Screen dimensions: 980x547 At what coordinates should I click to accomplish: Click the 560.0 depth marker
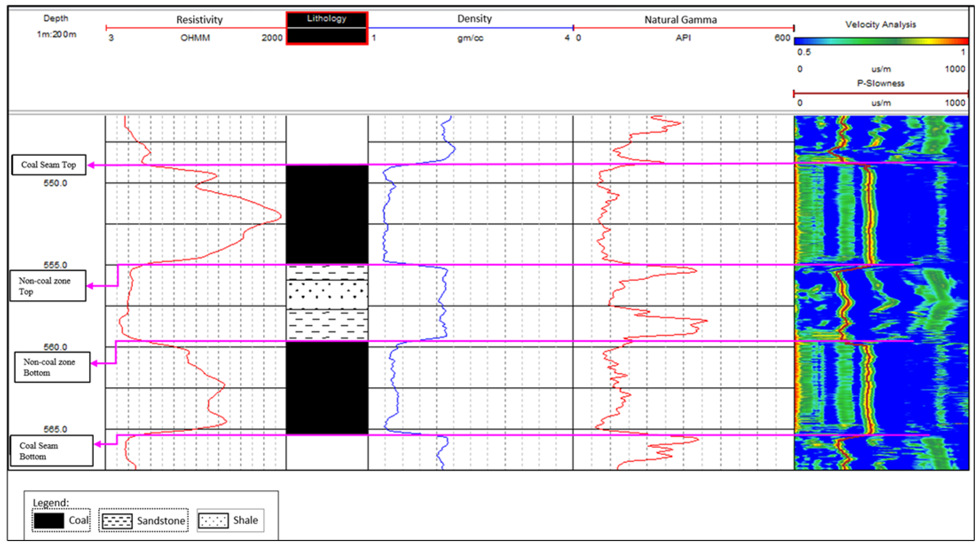(x=55, y=347)
